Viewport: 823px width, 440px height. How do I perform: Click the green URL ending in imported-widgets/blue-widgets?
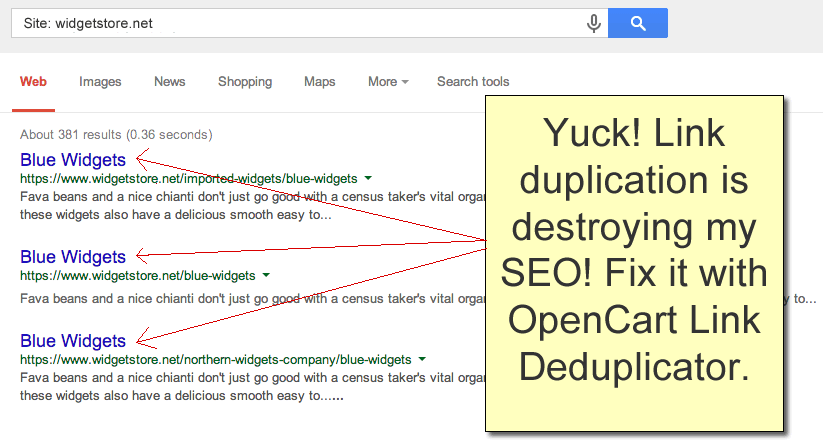tap(188, 179)
